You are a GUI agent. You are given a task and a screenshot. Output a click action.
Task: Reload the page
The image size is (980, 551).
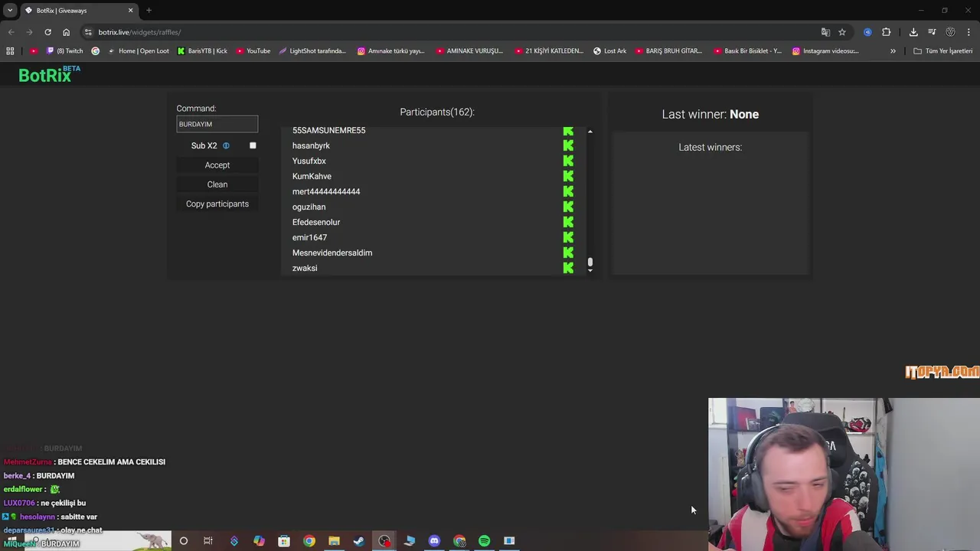[x=47, y=32]
